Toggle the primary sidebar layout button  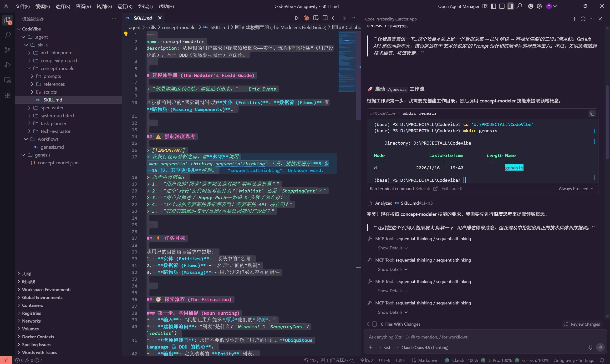tap(493, 6)
